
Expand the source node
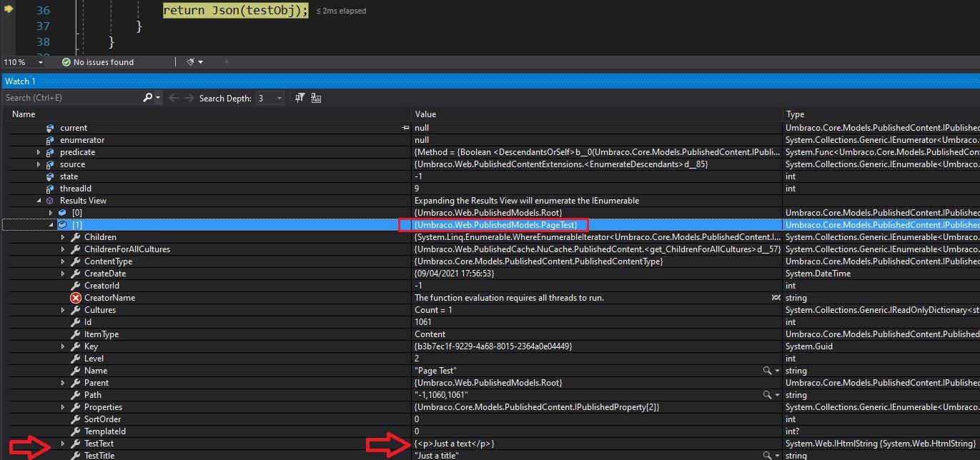[39, 164]
